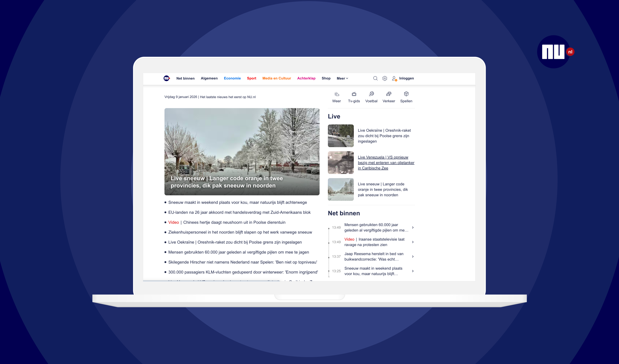The width and height of the screenshot is (619, 364).
Task: Open the Voetbal football icon
Action: 371,94
